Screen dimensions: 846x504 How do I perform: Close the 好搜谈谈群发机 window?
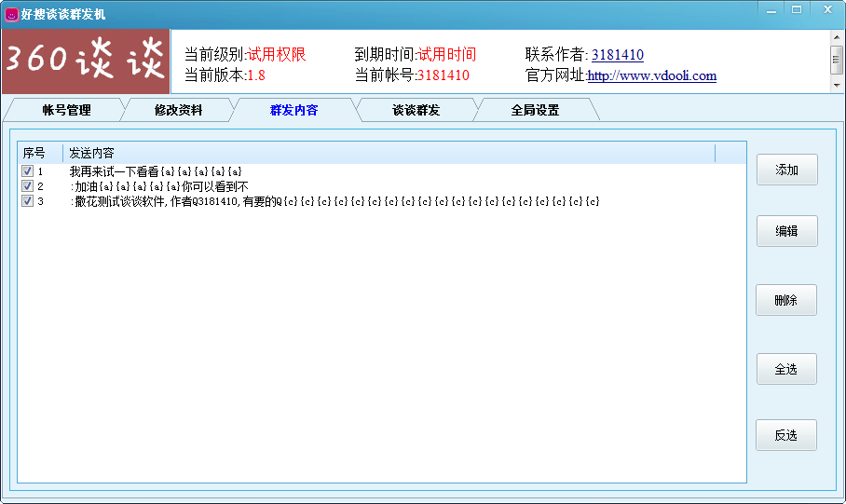tap(827, 9)
